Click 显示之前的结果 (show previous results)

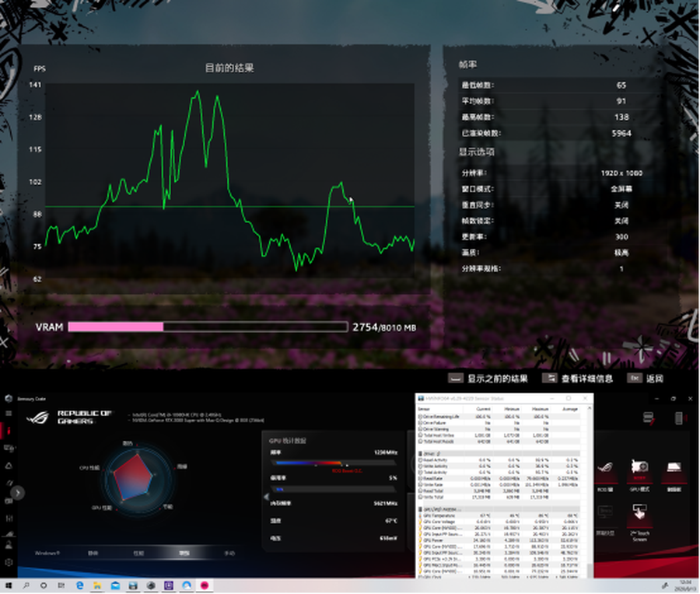[489, 379]
